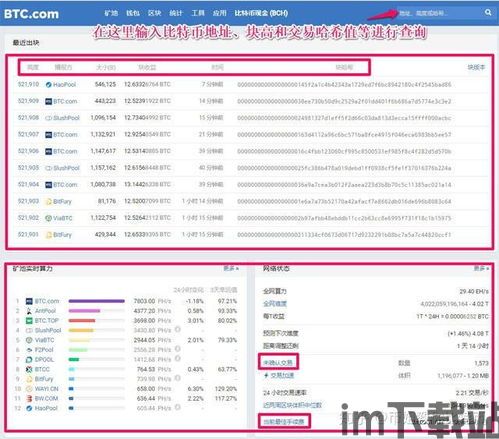Click info icon beside DPOOL 1412.68 PH/s
The width and height of the screenshot is (499, 439).
[178, 358]
